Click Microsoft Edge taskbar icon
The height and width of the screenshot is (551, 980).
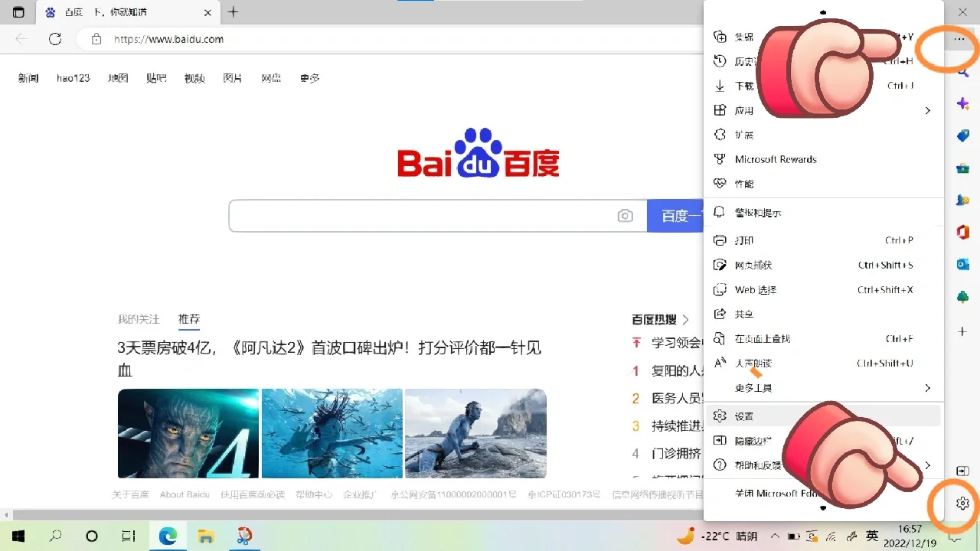tap(168, 536)
